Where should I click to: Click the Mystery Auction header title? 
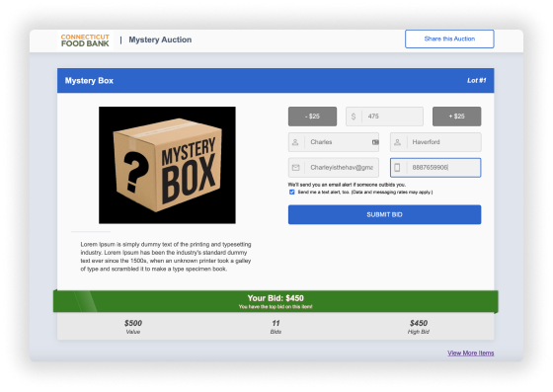[160, 39]
